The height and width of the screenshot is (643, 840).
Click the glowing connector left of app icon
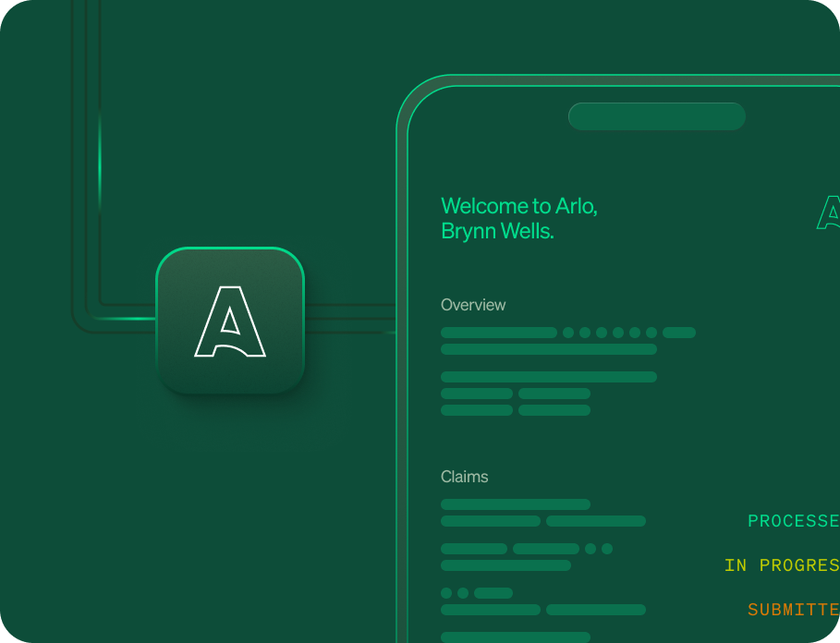pos(125,319)
